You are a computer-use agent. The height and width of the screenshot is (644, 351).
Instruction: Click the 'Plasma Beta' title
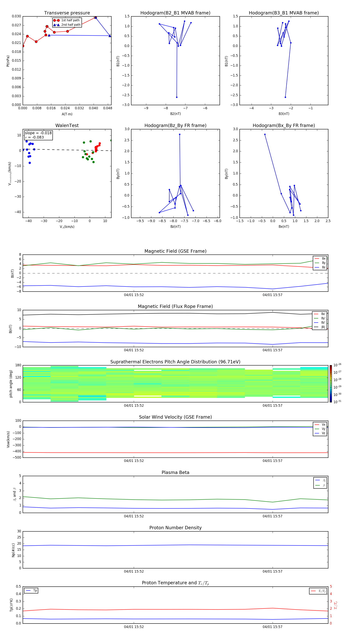coord(175,473)
